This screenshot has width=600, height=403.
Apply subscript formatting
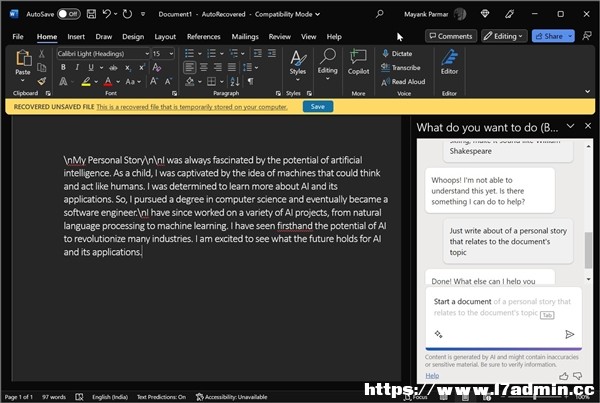tap(128, 68)
